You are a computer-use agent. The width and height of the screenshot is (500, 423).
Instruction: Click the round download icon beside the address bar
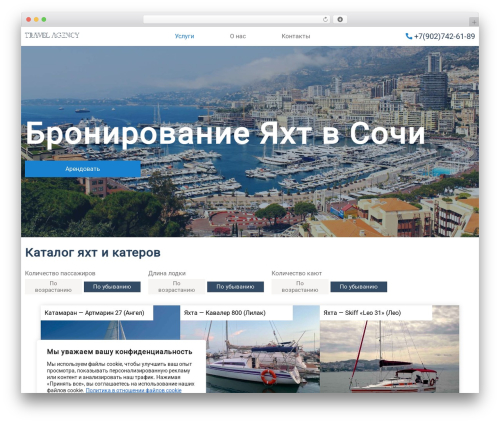[340, 19]
